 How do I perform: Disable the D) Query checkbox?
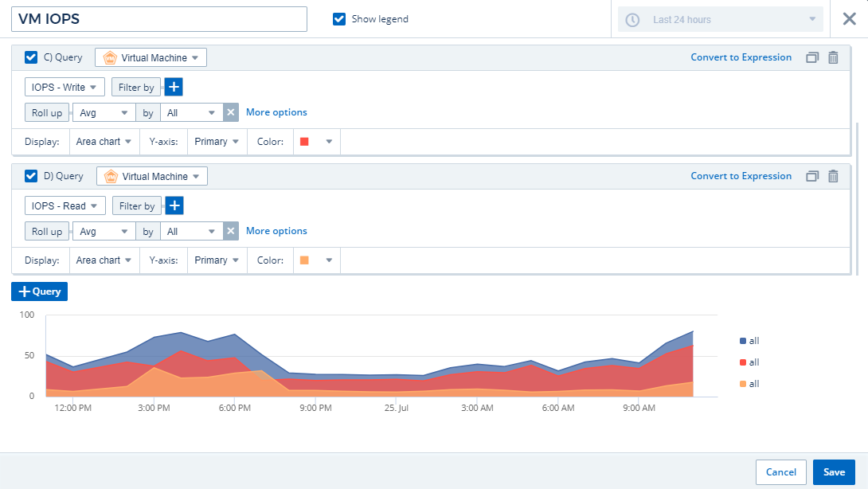31,176
